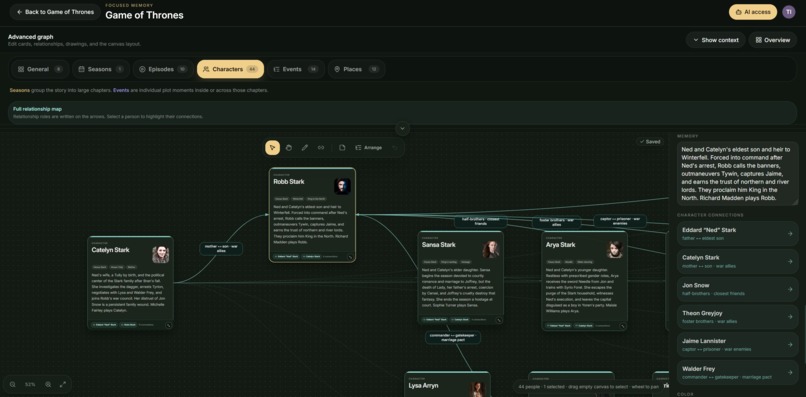Image resolution: width=806 pixels, height=397 pixels.
Task: Select the link connection tool
Action: [321, 148]
